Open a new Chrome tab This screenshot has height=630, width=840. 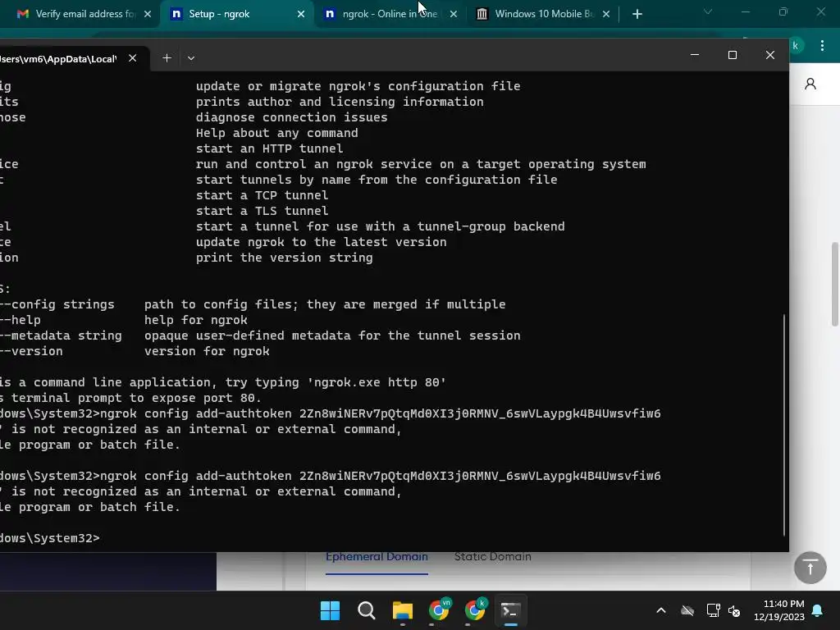637,15
